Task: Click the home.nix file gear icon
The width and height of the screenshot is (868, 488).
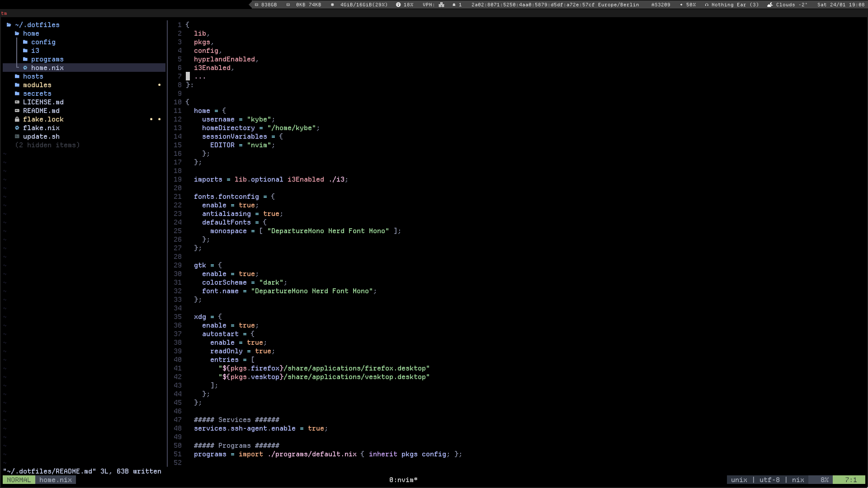Action: [x=25, y=68]
